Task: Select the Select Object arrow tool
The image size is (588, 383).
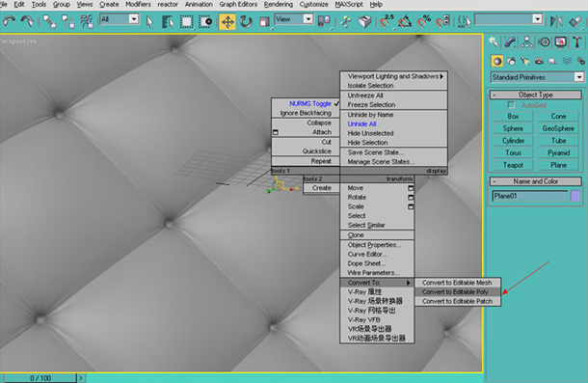Action: pyautogui.click(x=149, y=22)
